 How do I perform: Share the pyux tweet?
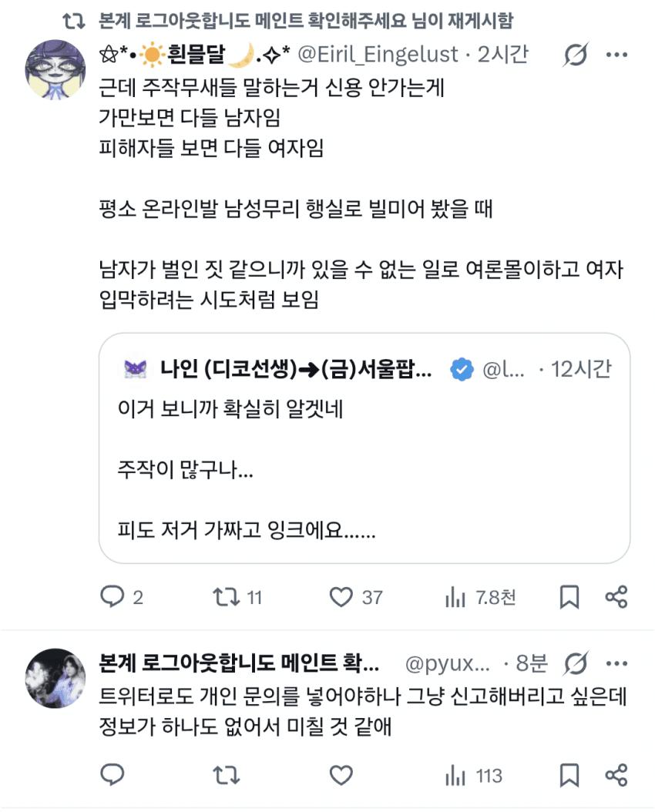616,775
